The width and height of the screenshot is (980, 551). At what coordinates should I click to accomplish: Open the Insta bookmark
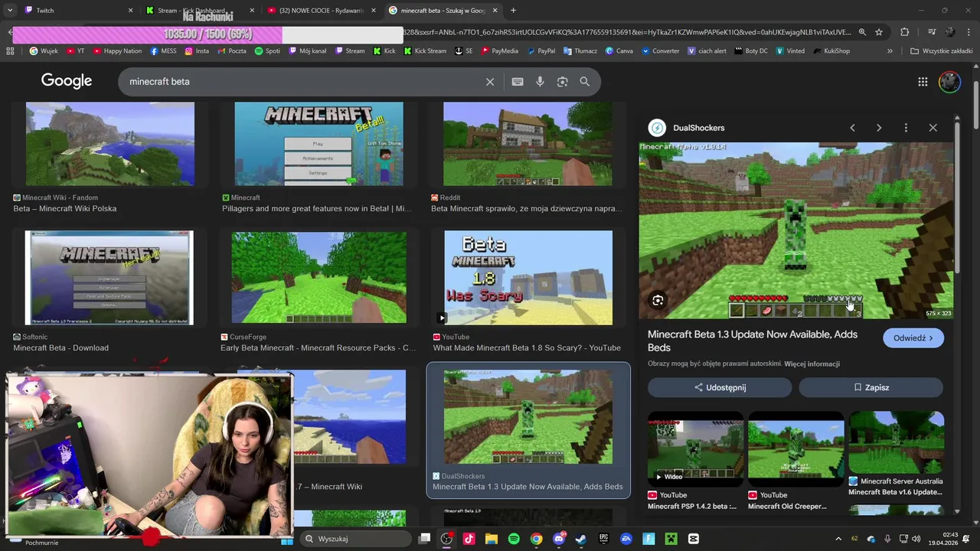196,51
